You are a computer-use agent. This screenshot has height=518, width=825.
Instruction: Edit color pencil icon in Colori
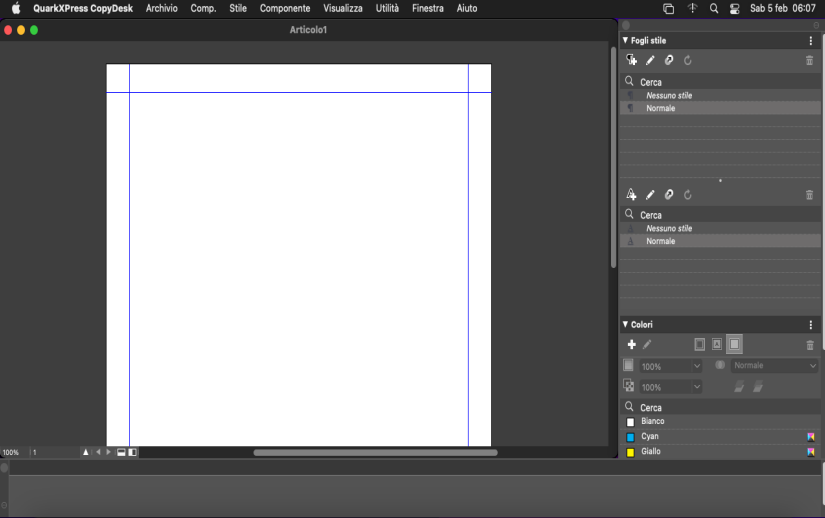(647, 344)
